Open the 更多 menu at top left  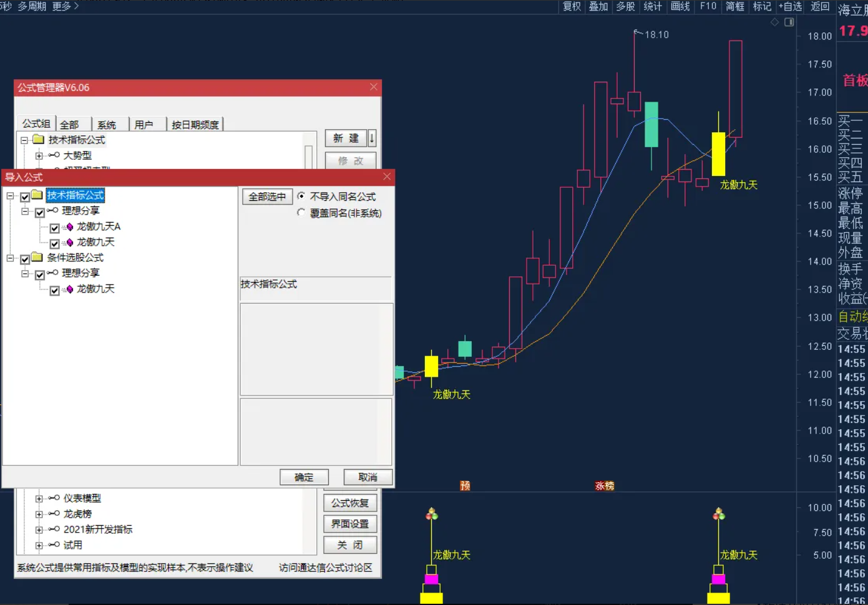[61, 7]
